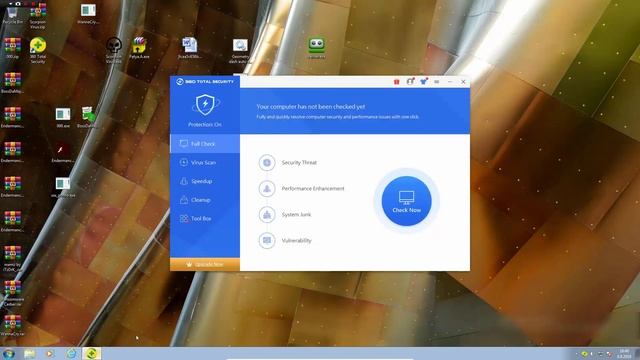Open the Full Check tab
This screenshot has width=640, height=360.
click(x=204, y=144)
